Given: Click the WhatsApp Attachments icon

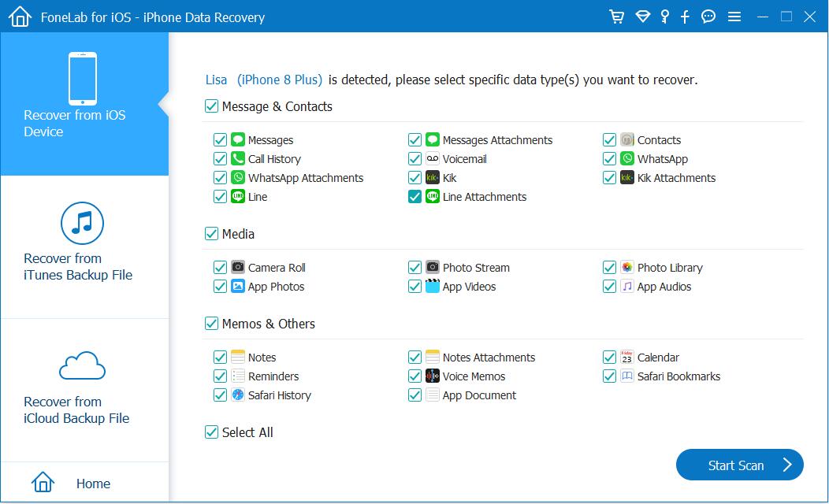Looking at the screenshot, I should pyautogui.click(x=238, y=177).
